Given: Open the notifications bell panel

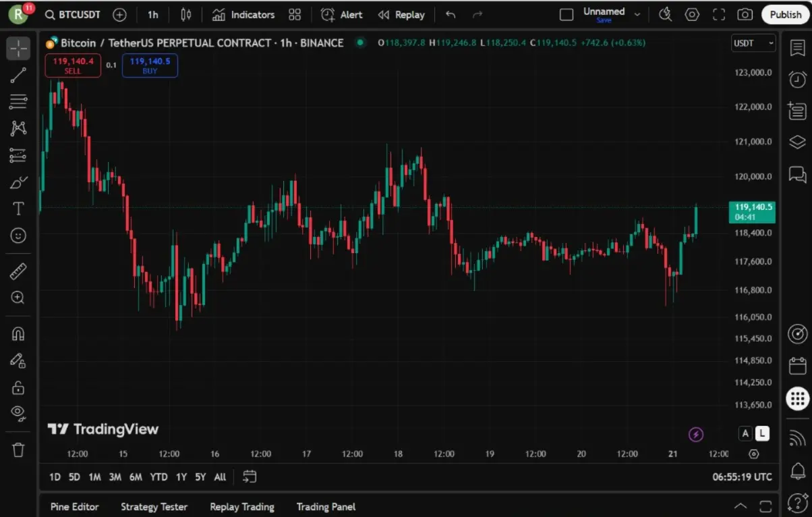Looking at the screenshot, I should click(x=797, y=470).
